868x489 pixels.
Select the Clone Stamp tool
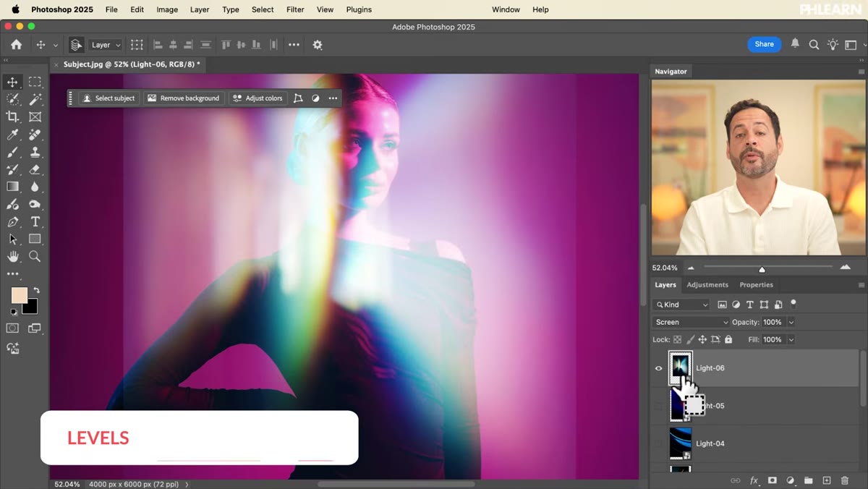tap(35, 152)
